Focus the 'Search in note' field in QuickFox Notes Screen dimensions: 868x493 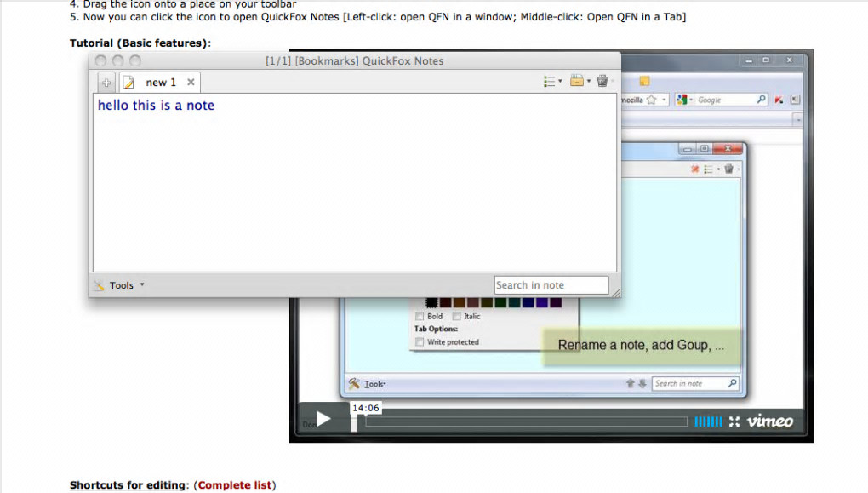[x=551, y=285]
